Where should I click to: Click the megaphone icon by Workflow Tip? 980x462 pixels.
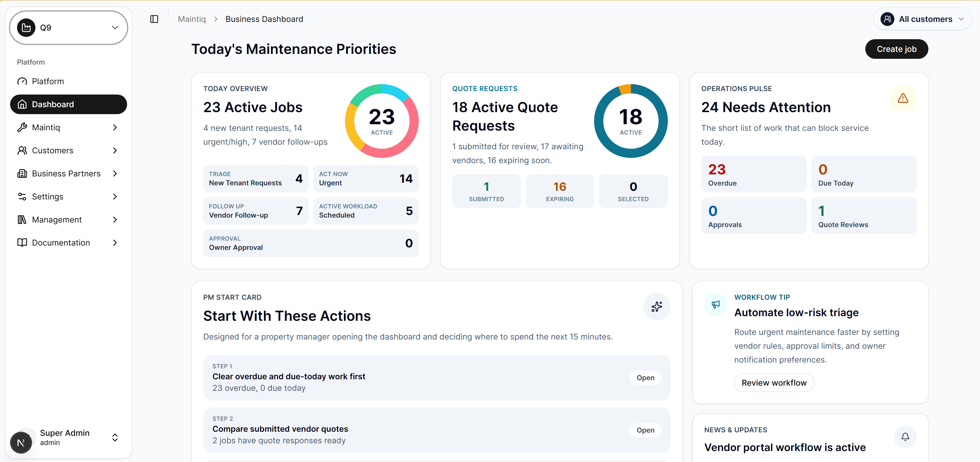(716, 305)
